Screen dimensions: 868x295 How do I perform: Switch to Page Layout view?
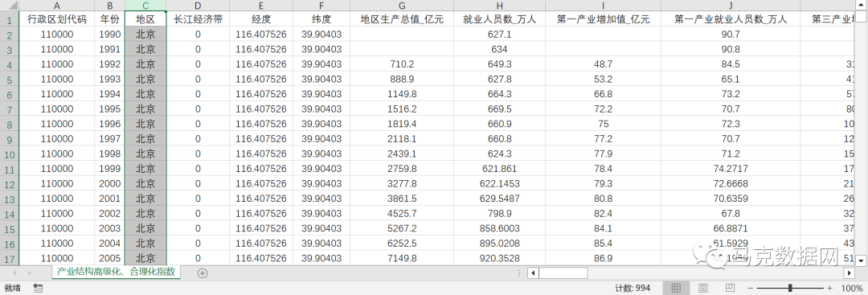point(703,288)
